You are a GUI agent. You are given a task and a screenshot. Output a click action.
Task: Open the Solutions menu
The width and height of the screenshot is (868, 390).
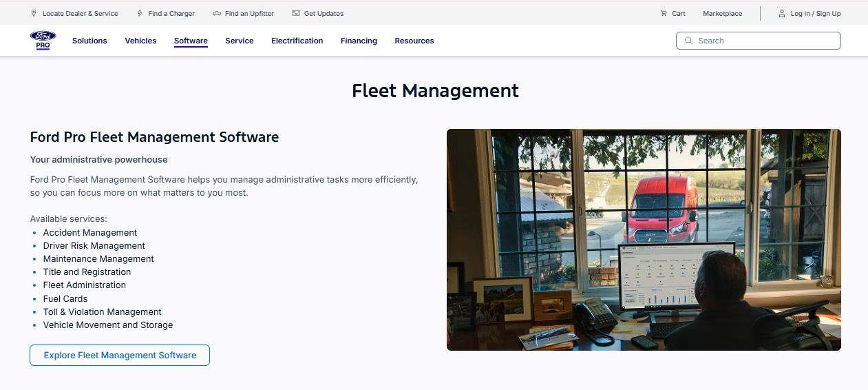pos(89,41)
